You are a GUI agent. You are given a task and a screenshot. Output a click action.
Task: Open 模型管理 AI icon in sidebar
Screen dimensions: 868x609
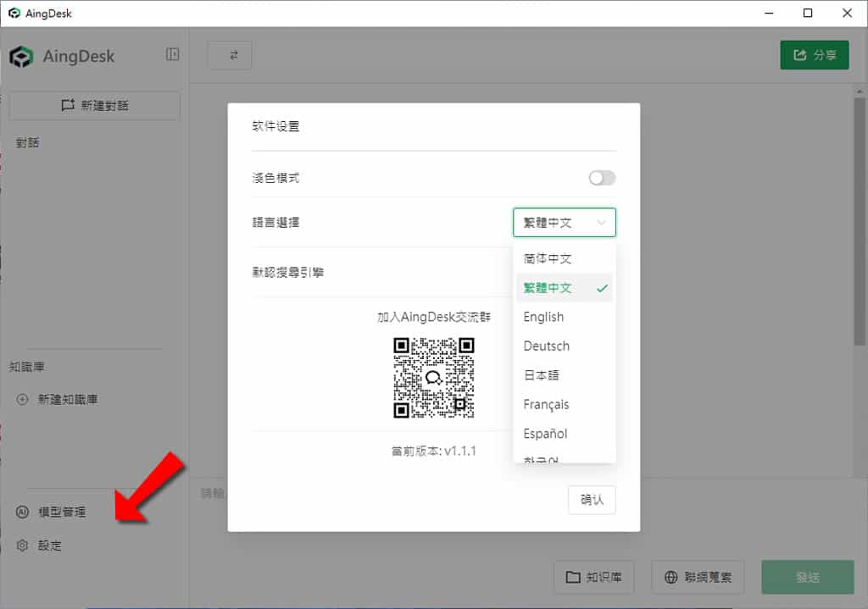[22, 512]
